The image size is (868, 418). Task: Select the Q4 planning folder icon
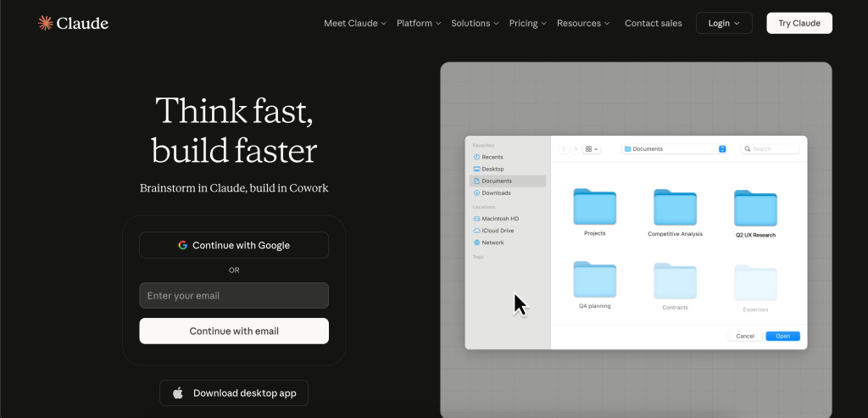pos(594,280)
